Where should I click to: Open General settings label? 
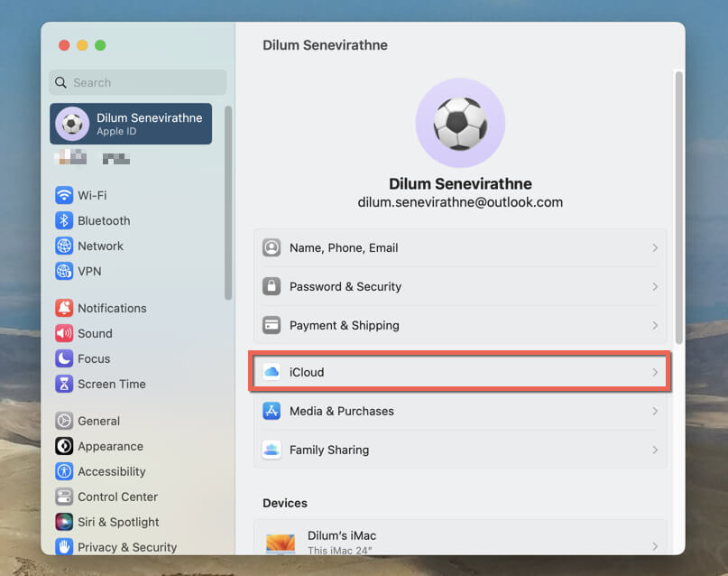98,421
